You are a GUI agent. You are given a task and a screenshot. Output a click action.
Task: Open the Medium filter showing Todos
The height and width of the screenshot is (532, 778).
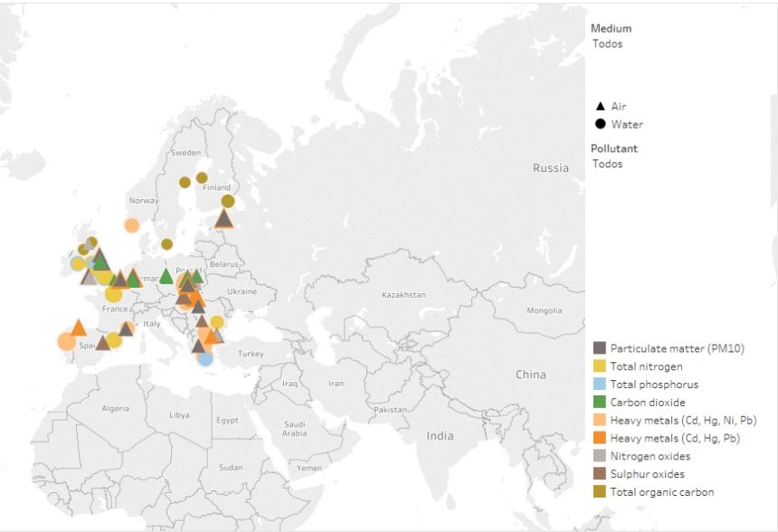(607, 43)
